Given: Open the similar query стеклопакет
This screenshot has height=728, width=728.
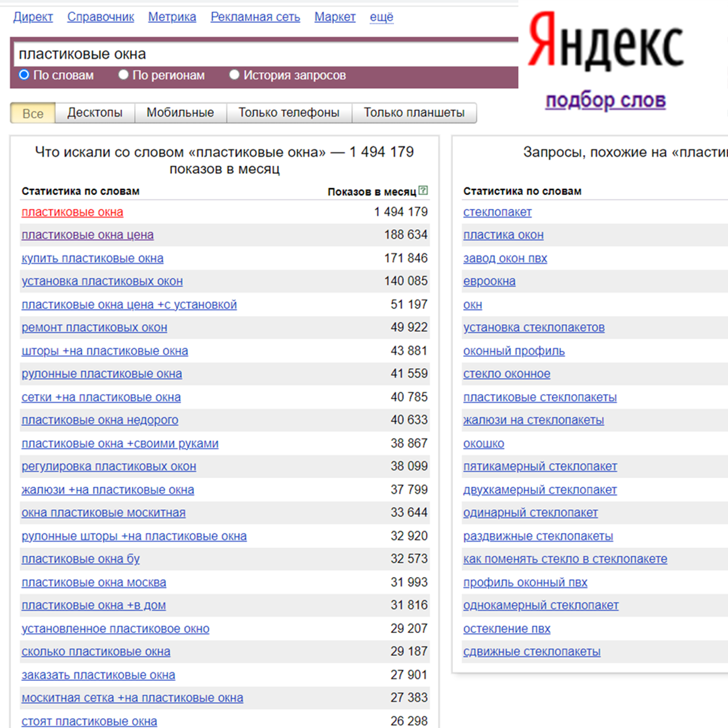Looking at the screenshot, I should tap(497, 212).
